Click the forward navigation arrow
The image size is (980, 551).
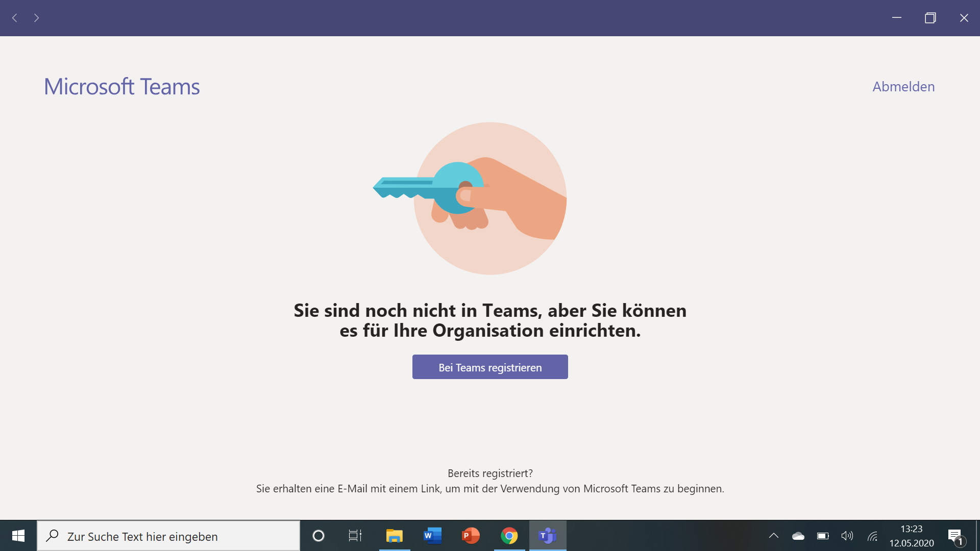[x=36, y=18]
